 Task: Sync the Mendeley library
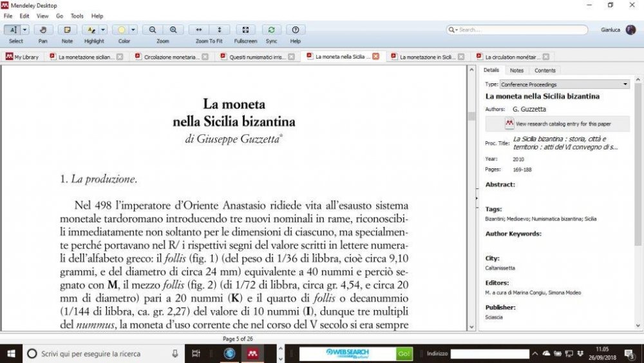pos(271,30)
